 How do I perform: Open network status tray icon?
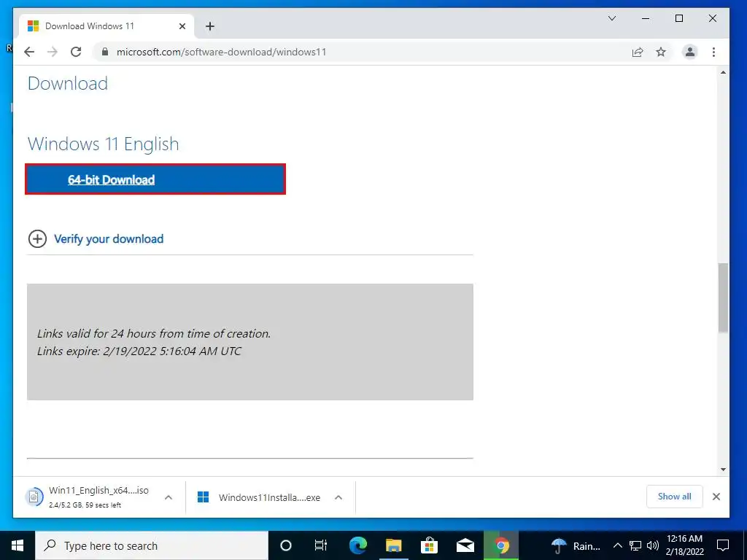coord(635,545)
